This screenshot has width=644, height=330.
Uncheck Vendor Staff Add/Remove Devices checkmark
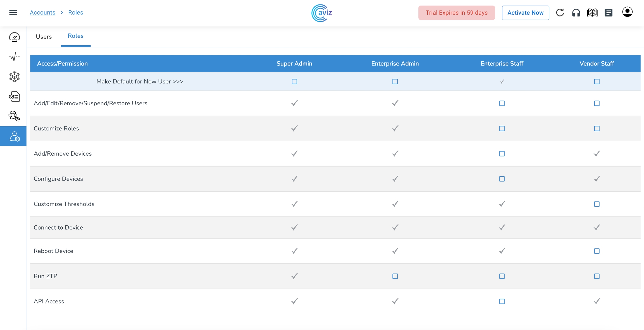[x=597, y=154]
